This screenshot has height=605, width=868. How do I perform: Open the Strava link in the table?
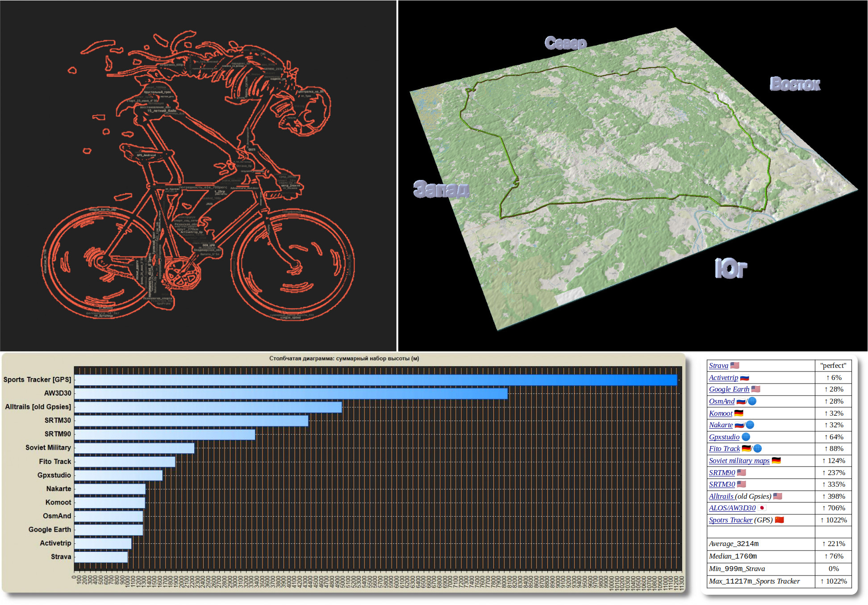[718, 365]
